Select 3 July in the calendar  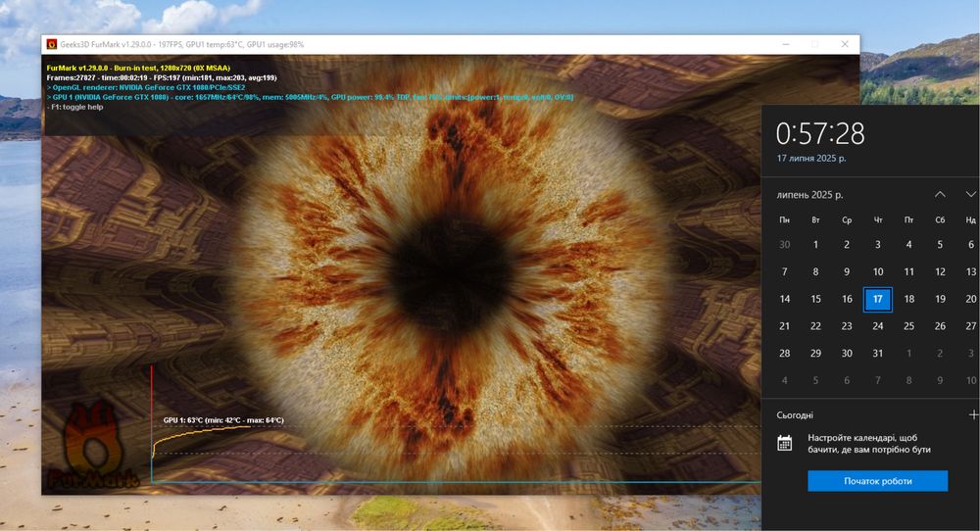tap(877, 245)
